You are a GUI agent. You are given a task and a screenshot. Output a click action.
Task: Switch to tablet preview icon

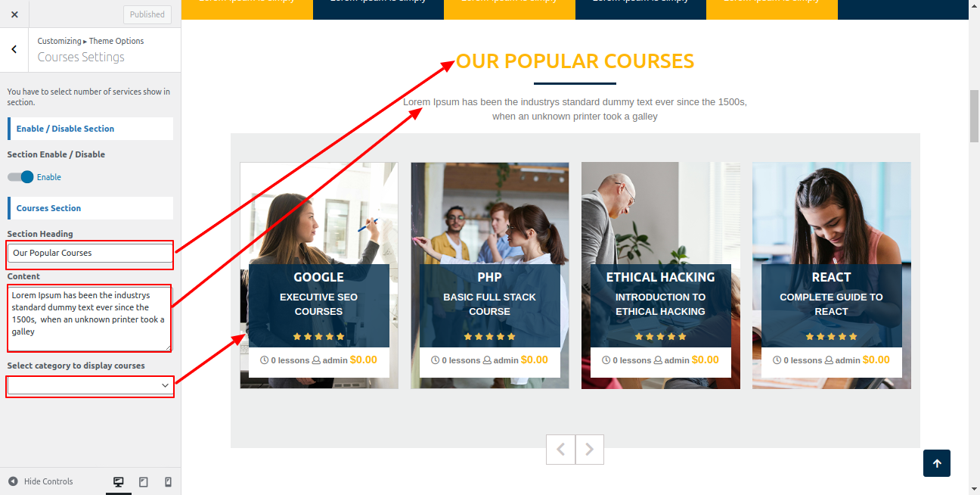pyautogui.click(x=144, y=481)
